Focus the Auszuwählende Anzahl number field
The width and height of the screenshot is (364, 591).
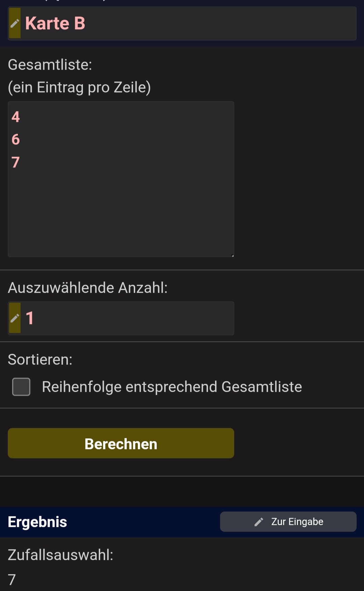click(128, 318)
